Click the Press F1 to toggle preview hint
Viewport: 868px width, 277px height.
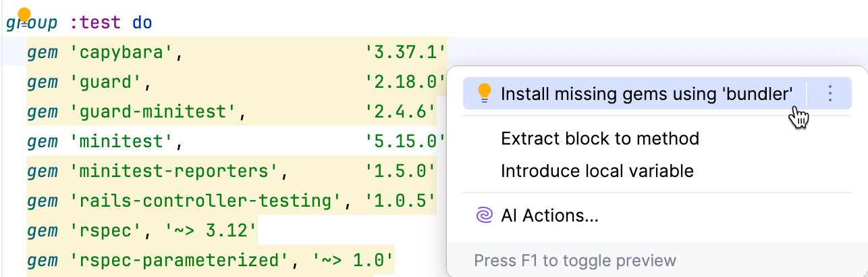tap(574, 260)
